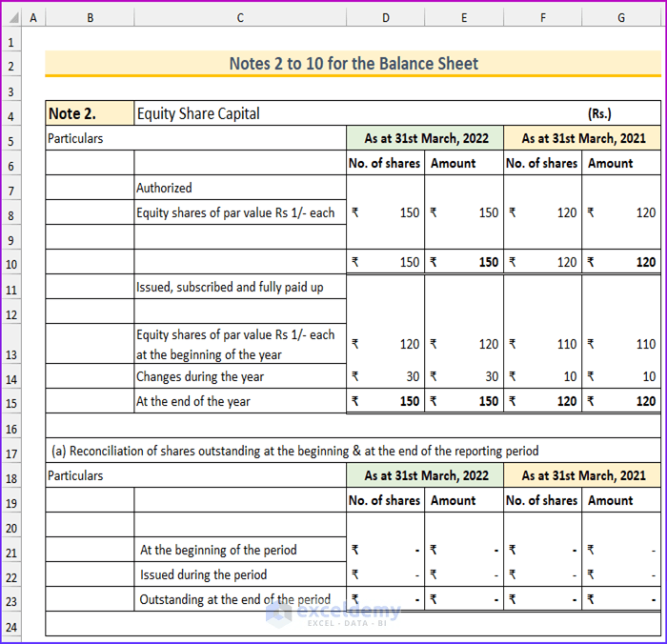Click 'As at 31st March, 2021' in row 5
This screenshot has width=667, height=644.
tap(583, 138)
